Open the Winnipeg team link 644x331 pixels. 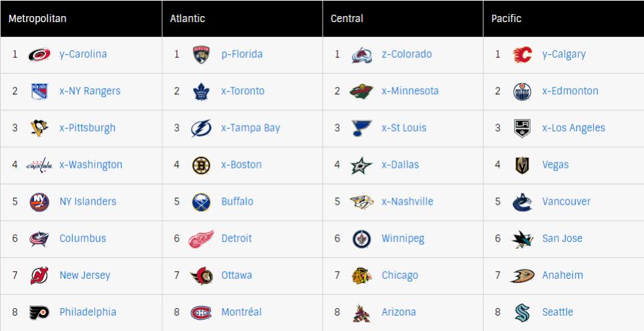[403, 239]
